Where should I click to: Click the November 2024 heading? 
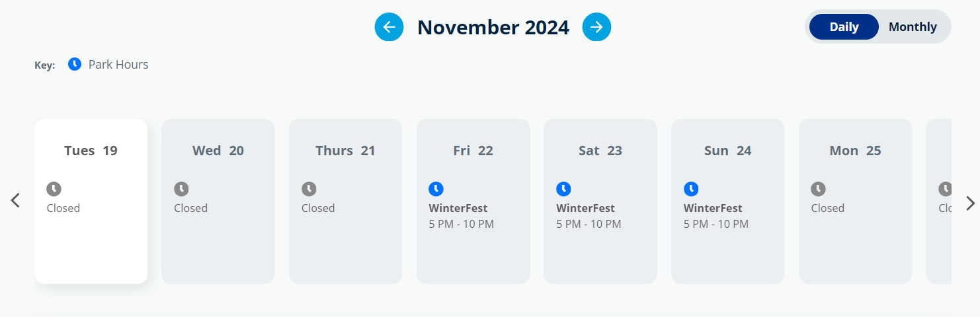coord(493,27)
